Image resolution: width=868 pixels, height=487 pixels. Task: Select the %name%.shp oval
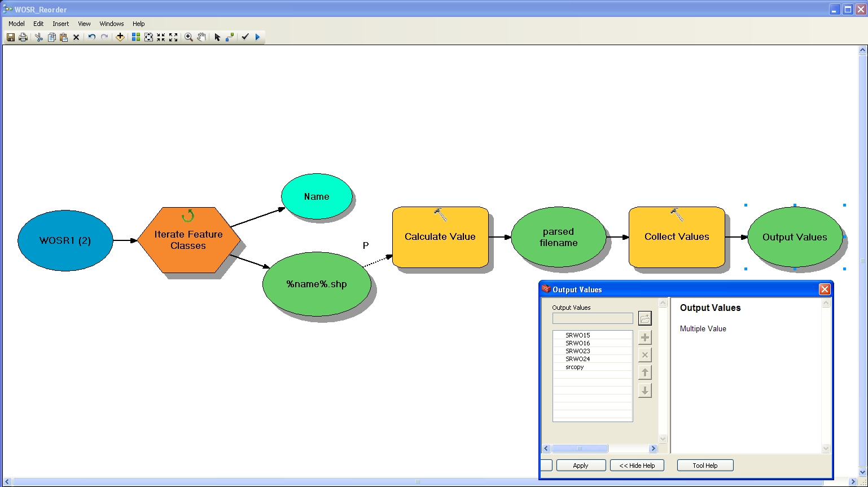coord(317,284)
